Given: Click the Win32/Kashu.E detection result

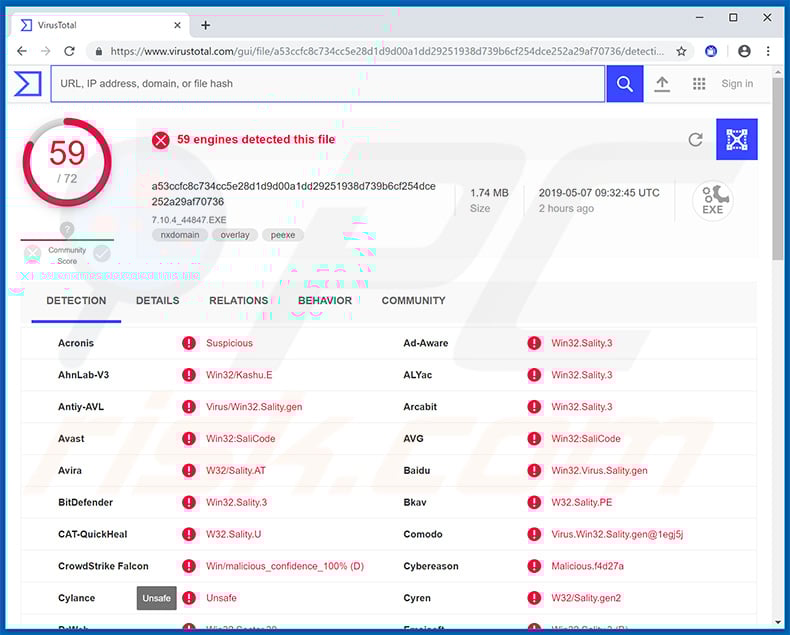Looking at the screenshot, I should tap(239, 375).
